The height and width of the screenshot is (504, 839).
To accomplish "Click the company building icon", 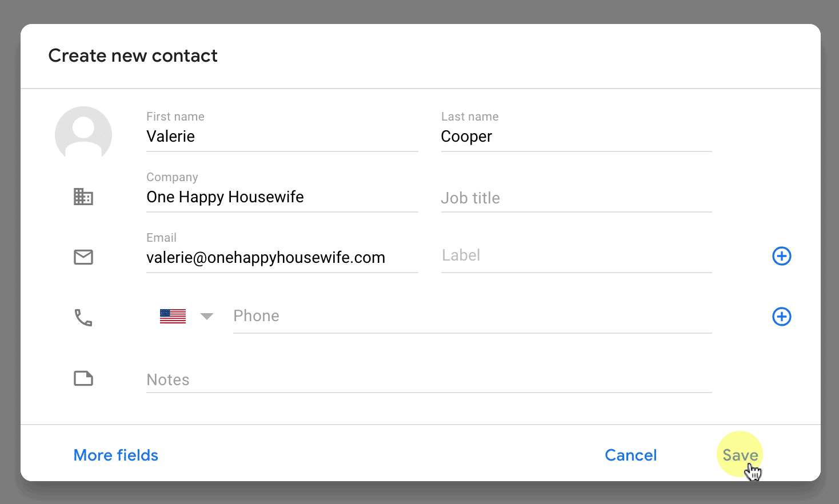I will click(83, 197).
